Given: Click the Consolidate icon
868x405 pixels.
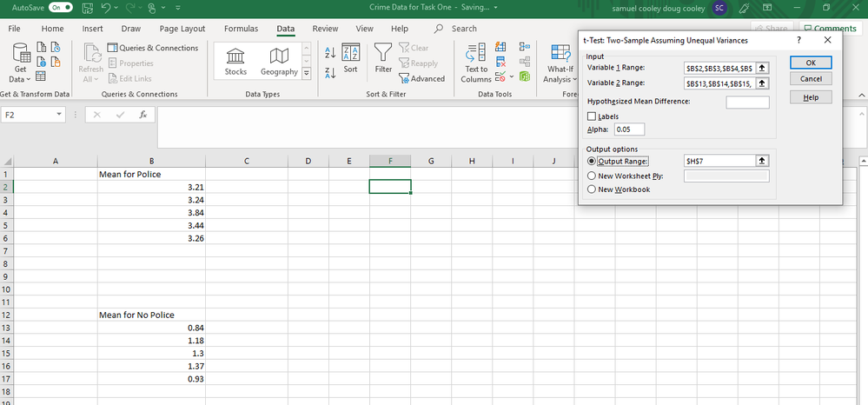Looking at the screenshot, I should 524,48.
